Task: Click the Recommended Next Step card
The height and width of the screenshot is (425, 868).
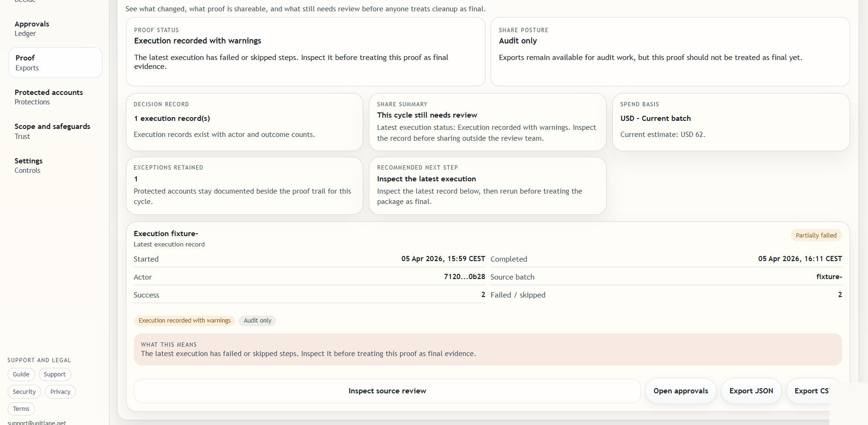Action: click(487, 186)
